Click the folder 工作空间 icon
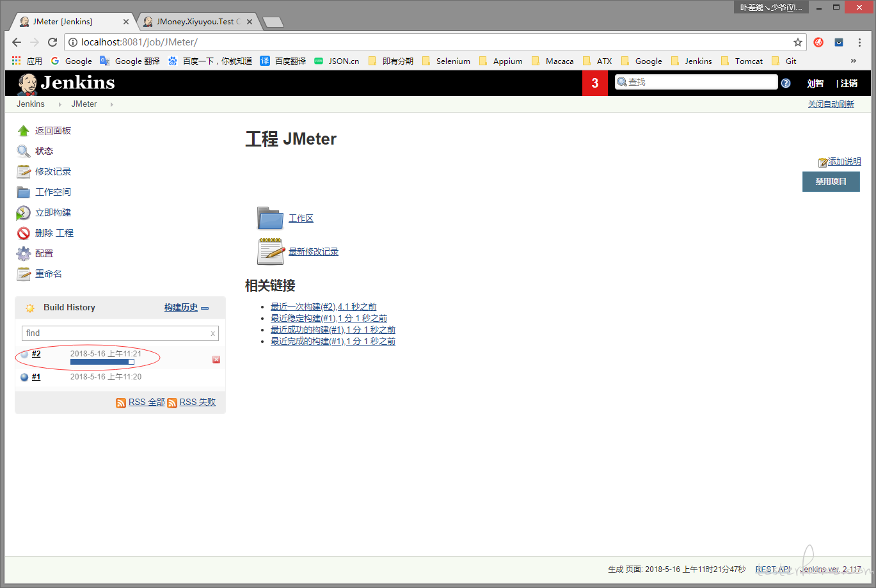Screen dimensions: 876x588 (x=24, y=192)
